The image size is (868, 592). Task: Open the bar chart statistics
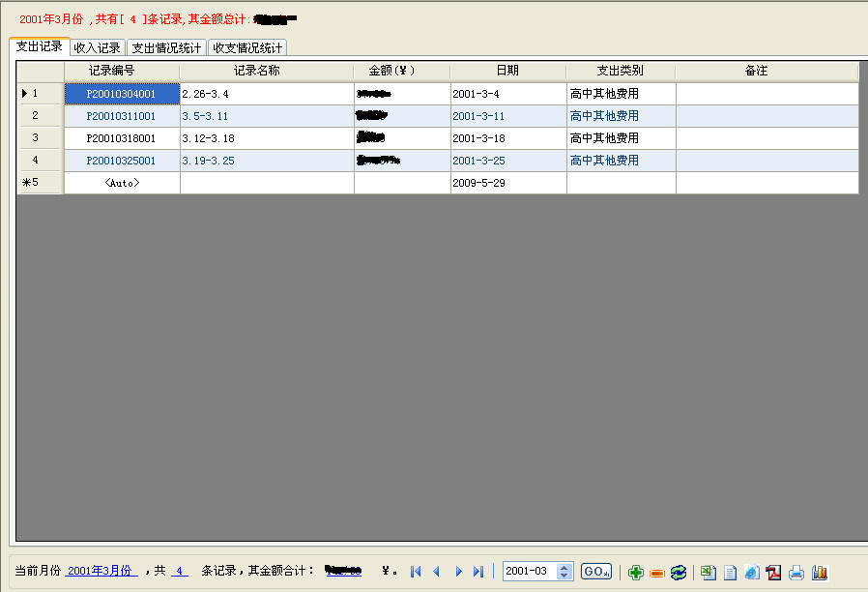point(820,572)
